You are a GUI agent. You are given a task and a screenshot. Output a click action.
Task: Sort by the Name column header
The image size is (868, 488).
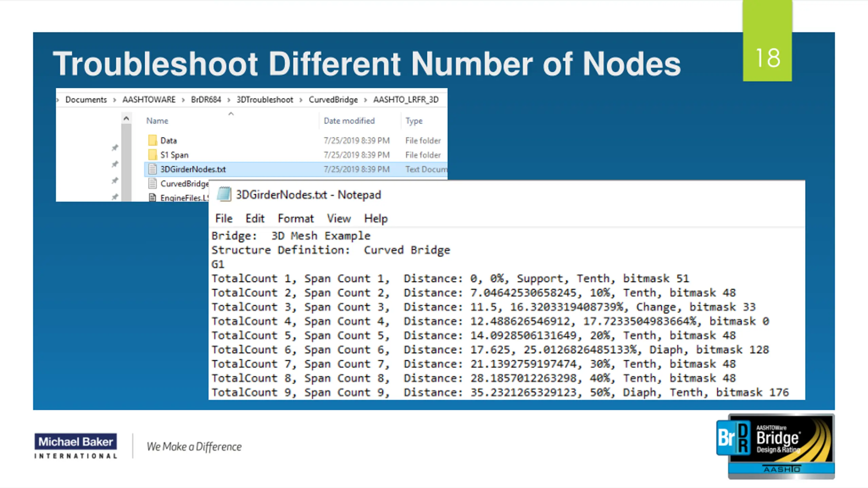pos(157,121)
